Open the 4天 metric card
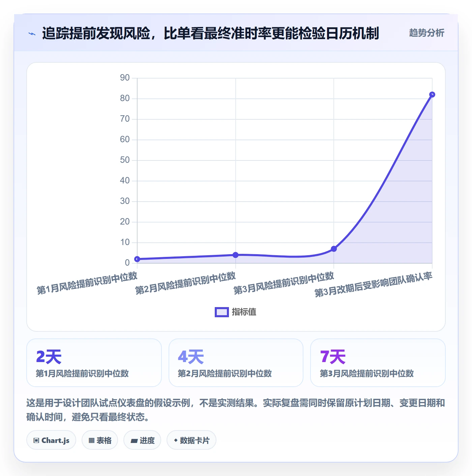The height and width of the screenshot is (476, 472). tap(236, 363)
